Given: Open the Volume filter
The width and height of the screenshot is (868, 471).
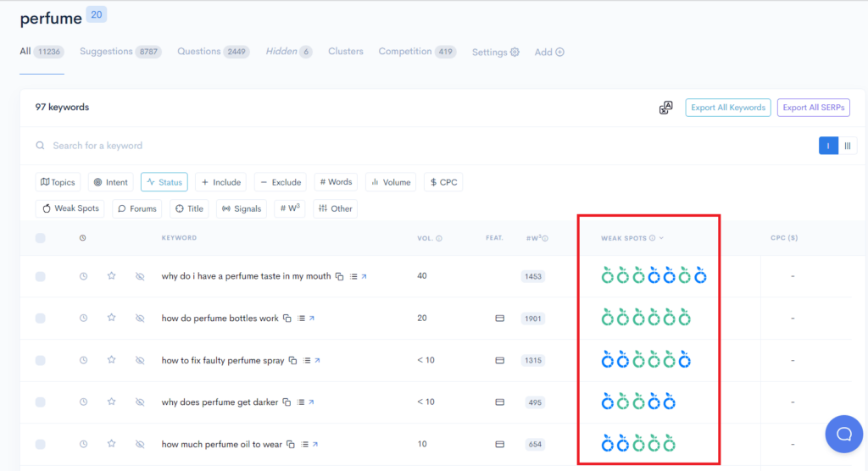Looking at the screenshot, I should [391, 182].
